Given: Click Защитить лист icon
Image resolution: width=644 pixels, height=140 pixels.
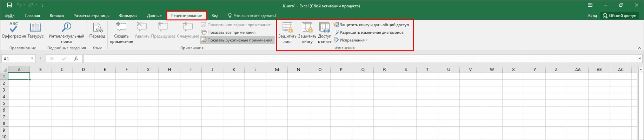Looking at the screenshot, I should (287, 33).
